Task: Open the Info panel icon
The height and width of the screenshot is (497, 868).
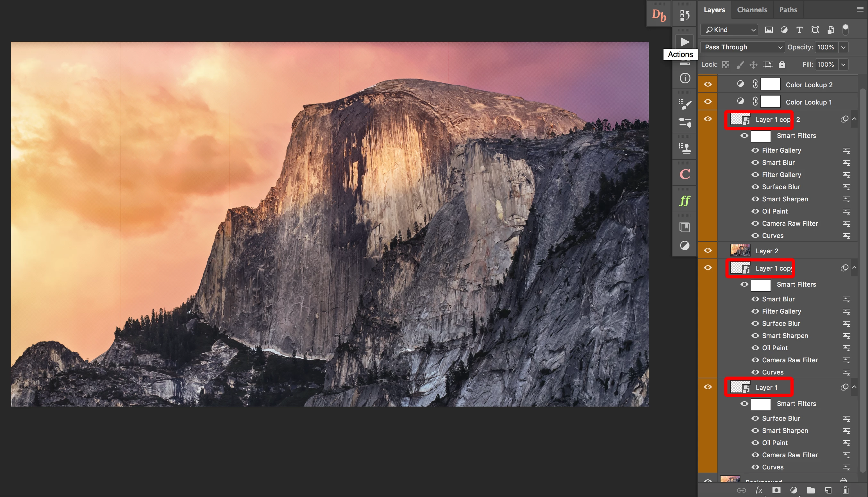Action: pos(684,78)
